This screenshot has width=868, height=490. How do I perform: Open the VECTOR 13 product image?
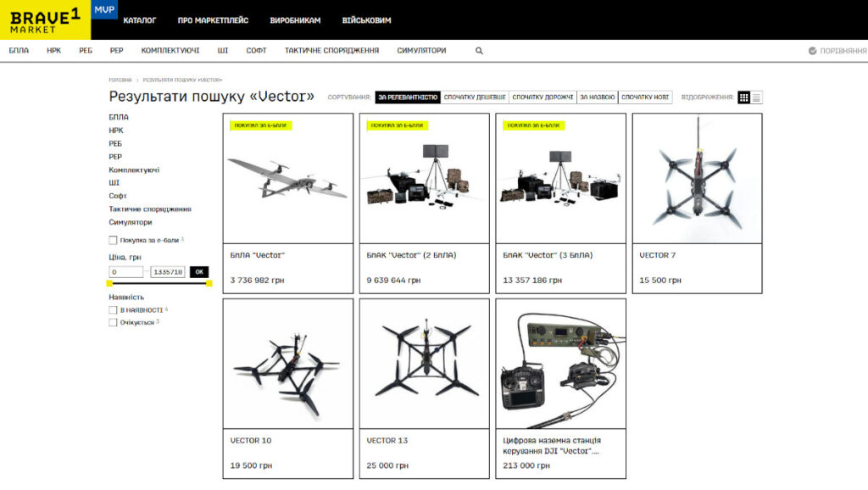(424, 363)
